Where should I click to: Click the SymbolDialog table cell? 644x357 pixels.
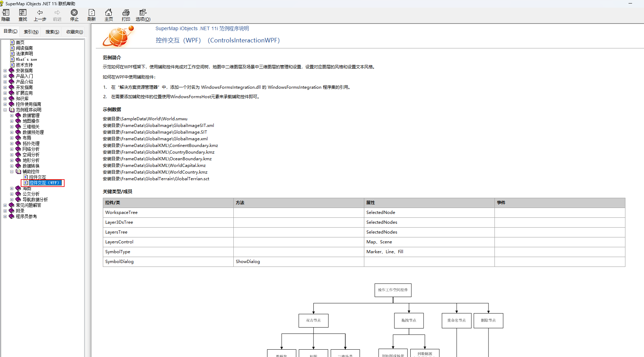168,262
